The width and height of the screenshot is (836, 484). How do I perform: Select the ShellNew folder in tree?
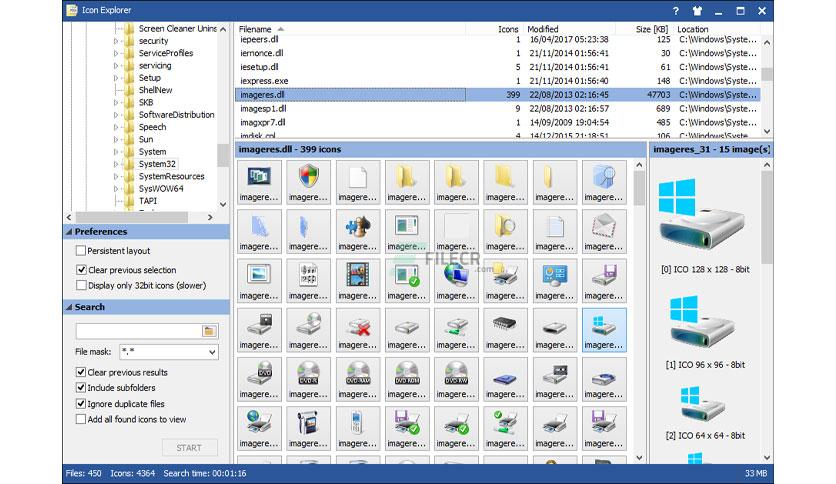click(x=155, y=90)
